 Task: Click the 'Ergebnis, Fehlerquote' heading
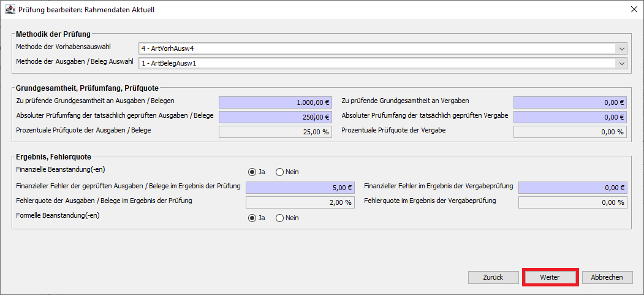pyautogui.click(x=53, y=156)
